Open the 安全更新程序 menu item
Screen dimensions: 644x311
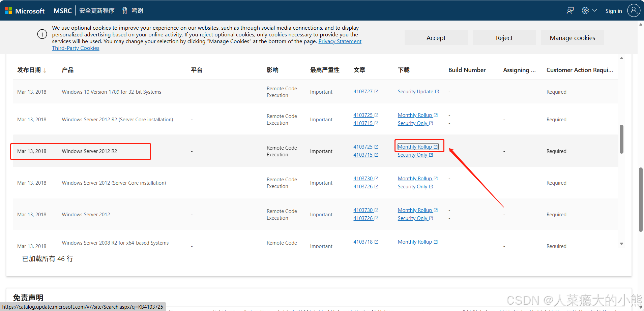[97, 11]
